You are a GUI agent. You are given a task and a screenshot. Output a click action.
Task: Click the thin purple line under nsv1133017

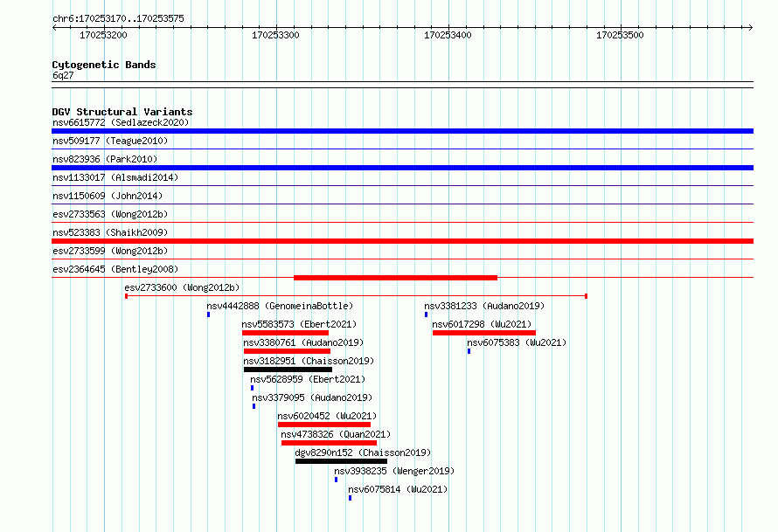coord(402,185)
